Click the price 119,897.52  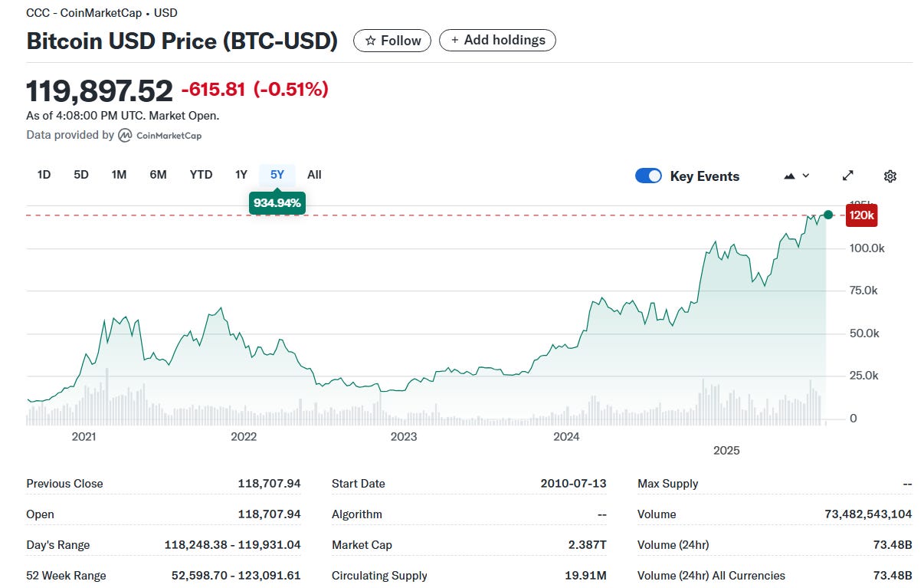[100, 91]
